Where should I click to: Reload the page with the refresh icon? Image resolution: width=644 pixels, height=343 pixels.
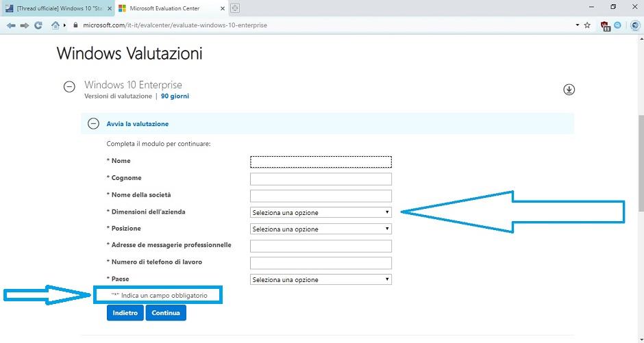click(x=38, y=25)
